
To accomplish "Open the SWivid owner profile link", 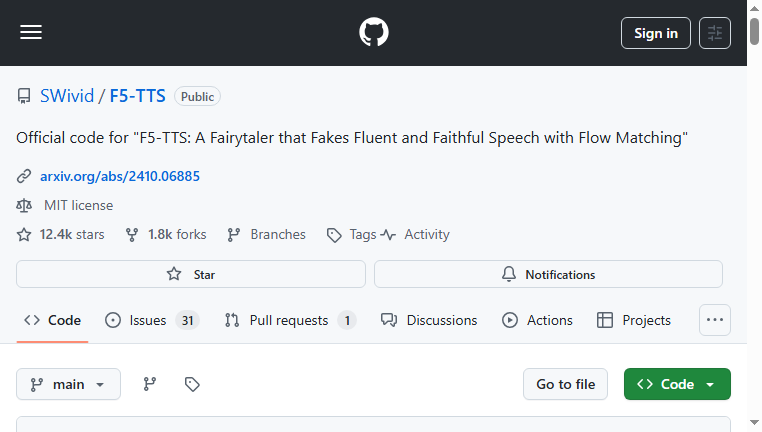I will coord(67,96).
